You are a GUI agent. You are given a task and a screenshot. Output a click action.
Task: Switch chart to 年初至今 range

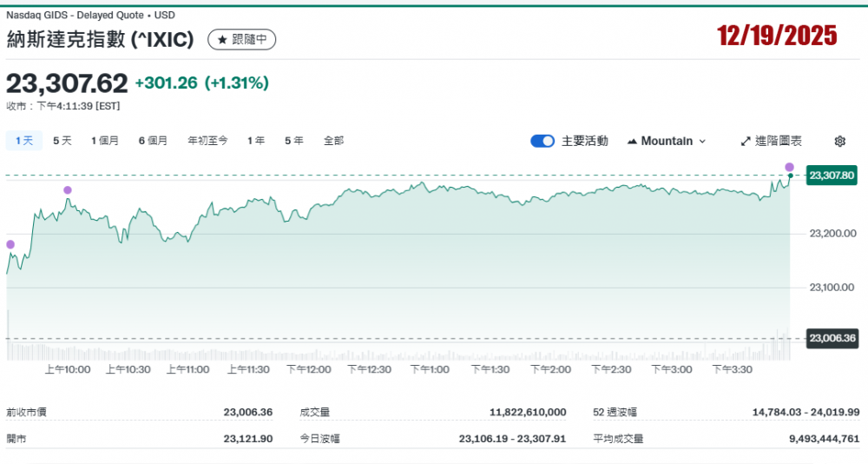[207, 141]
